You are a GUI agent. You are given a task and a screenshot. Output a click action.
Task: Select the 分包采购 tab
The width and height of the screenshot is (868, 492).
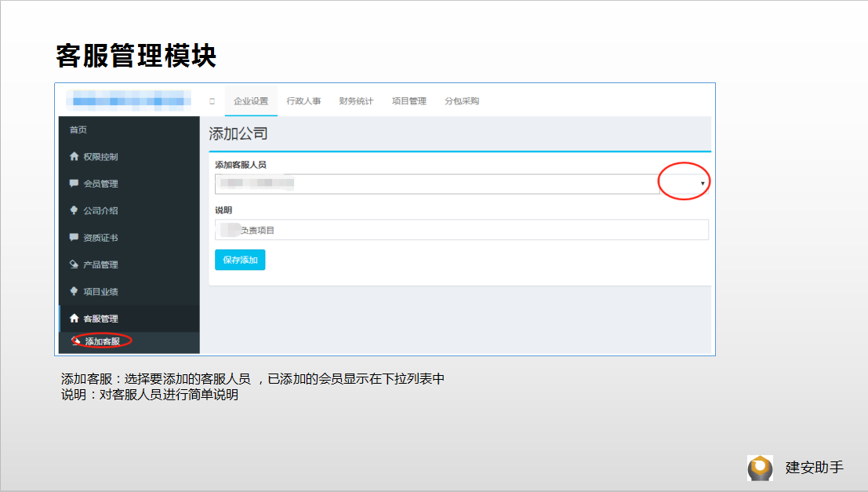462,101
